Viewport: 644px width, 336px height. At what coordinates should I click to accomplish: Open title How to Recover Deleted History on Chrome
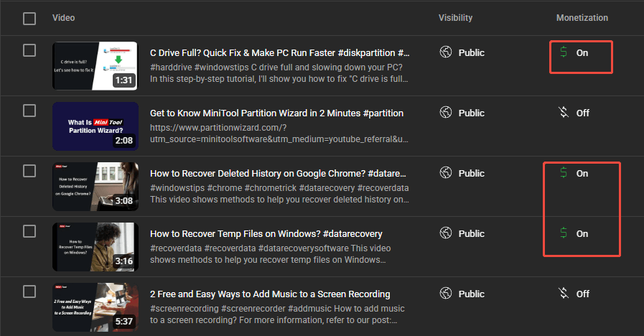coord(278,174)
